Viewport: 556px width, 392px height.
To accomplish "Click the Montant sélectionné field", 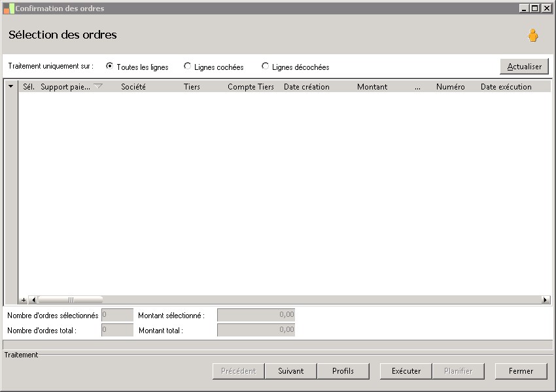I will coord(256,315).
